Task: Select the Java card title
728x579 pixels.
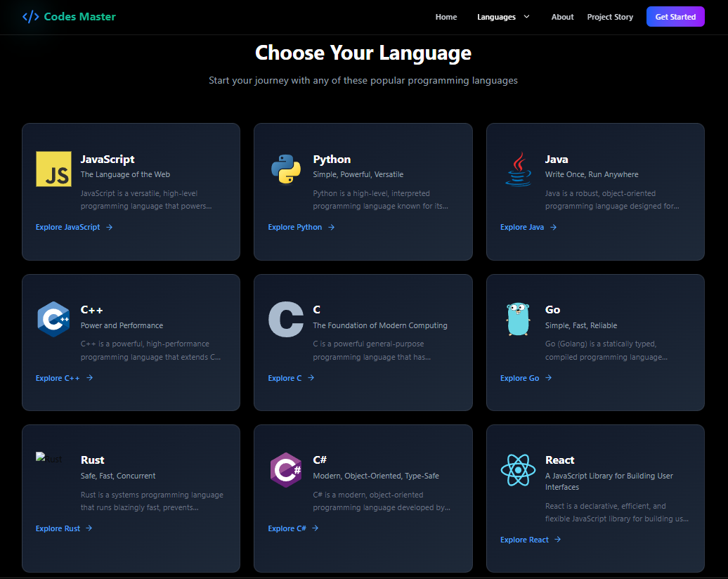Action: (557, 160)
